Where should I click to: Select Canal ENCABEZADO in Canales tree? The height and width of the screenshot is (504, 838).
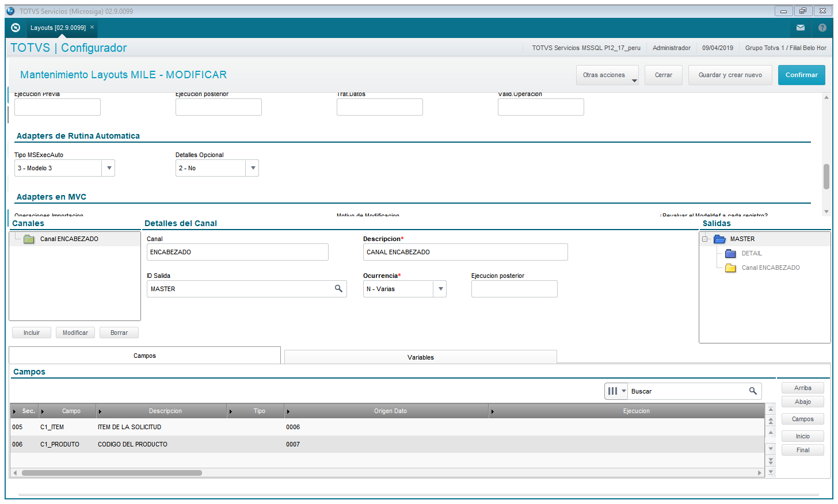(x=69, y=239)
